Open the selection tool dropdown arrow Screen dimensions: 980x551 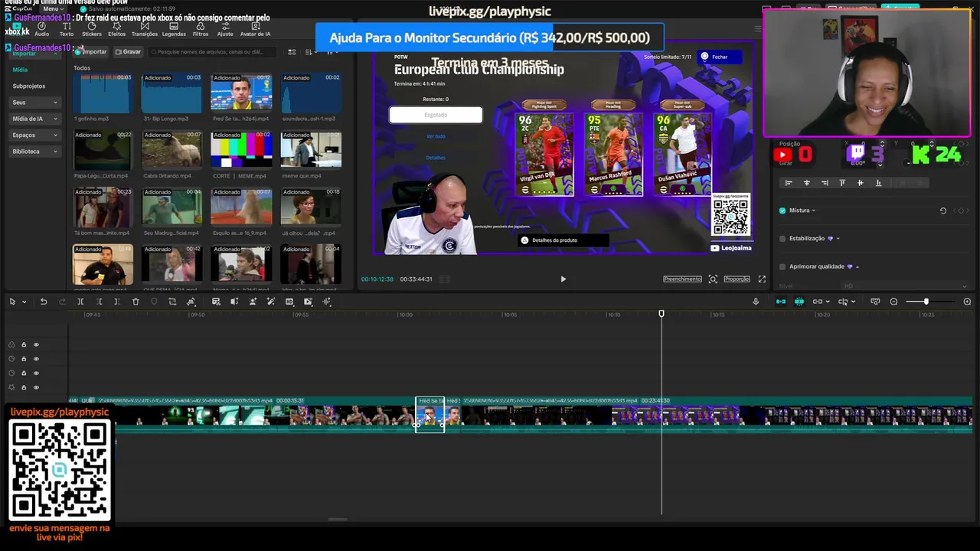tap(24, 302)
